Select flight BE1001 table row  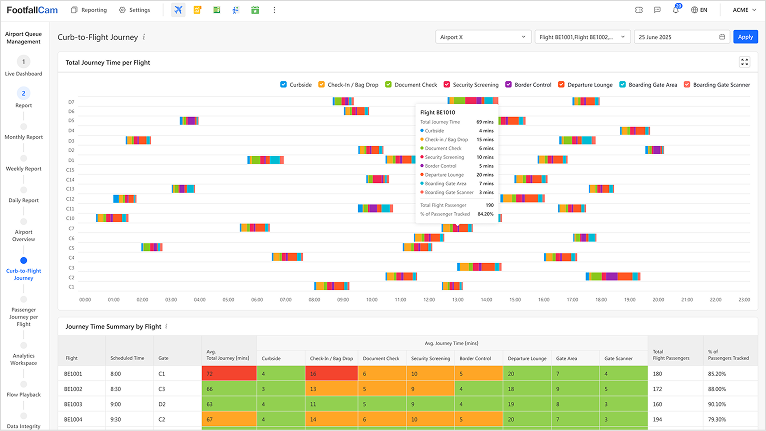[x=408, y=374]
